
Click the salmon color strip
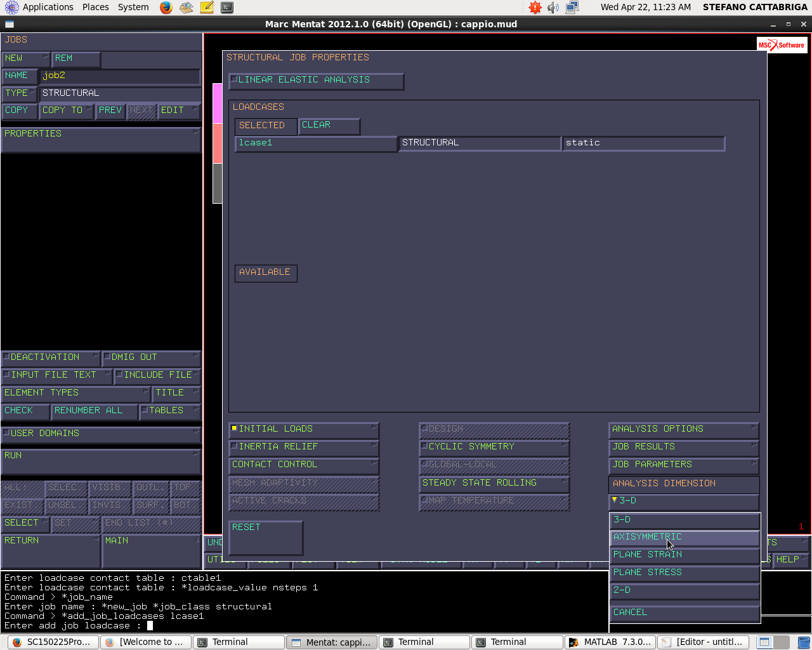click(x=217, y=143)
